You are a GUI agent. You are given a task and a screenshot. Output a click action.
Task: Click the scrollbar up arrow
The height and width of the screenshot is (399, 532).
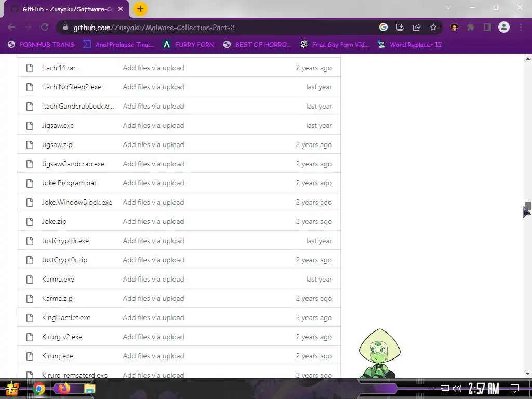(528, 59)
